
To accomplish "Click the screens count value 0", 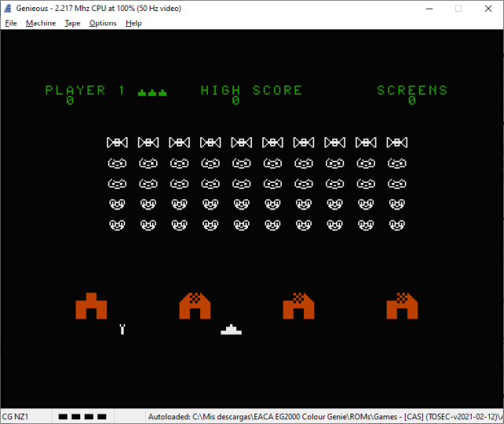I will [412, 101].
